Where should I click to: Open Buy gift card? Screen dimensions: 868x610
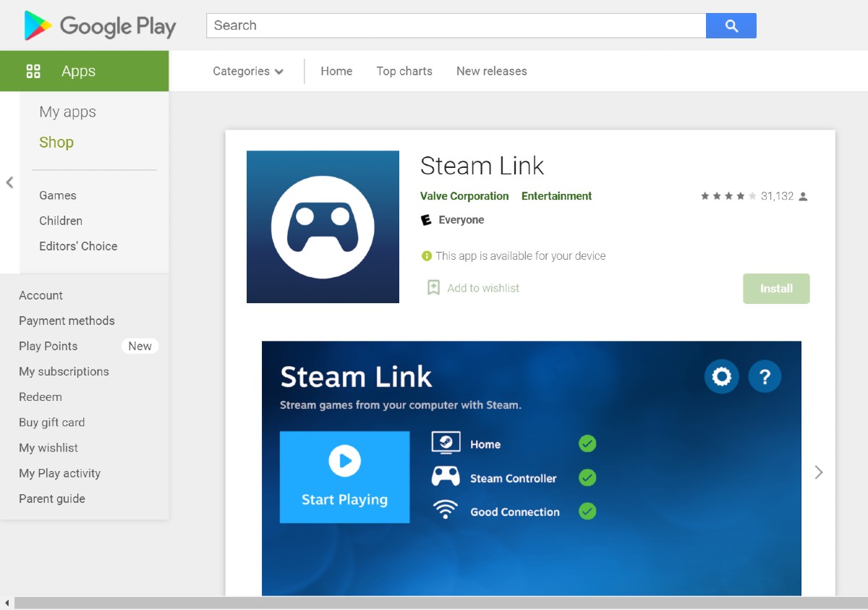pos(51,422)
